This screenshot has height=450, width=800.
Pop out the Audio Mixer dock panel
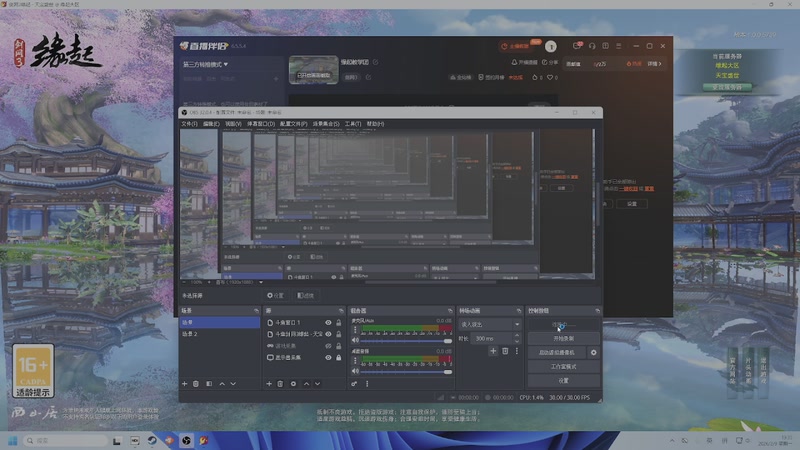tap(449, 311)
